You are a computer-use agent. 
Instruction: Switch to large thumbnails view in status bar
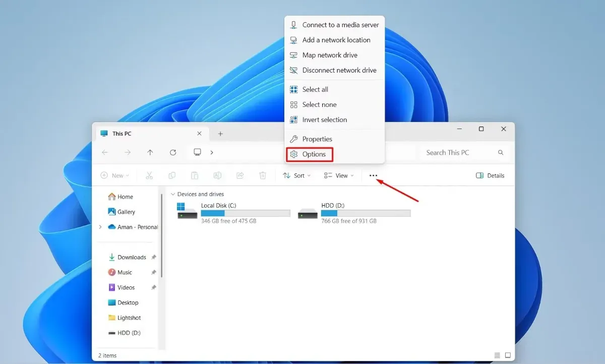508,355
